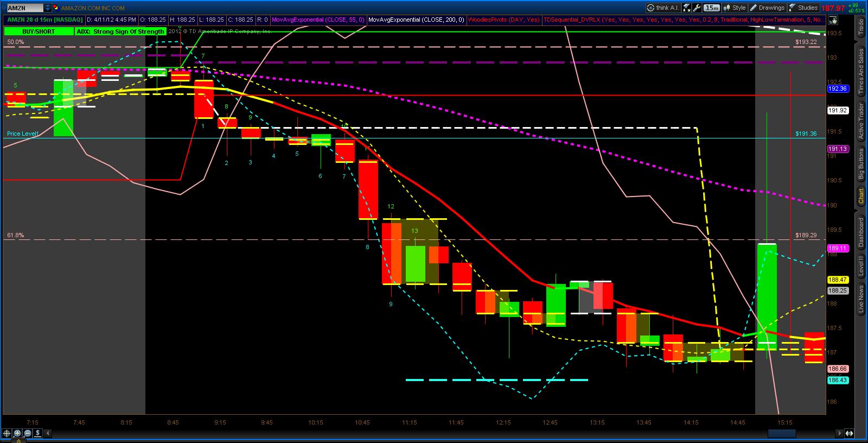This screenshot has height=443, width=868.
Task: Click the 191.92 price bubble
Action: [838, 110]
